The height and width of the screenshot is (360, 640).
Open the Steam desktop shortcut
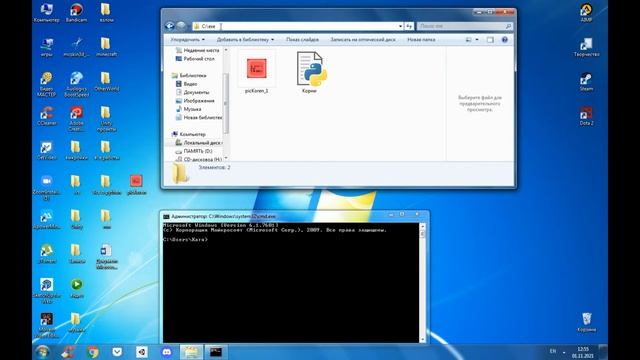tap(586, 81)
